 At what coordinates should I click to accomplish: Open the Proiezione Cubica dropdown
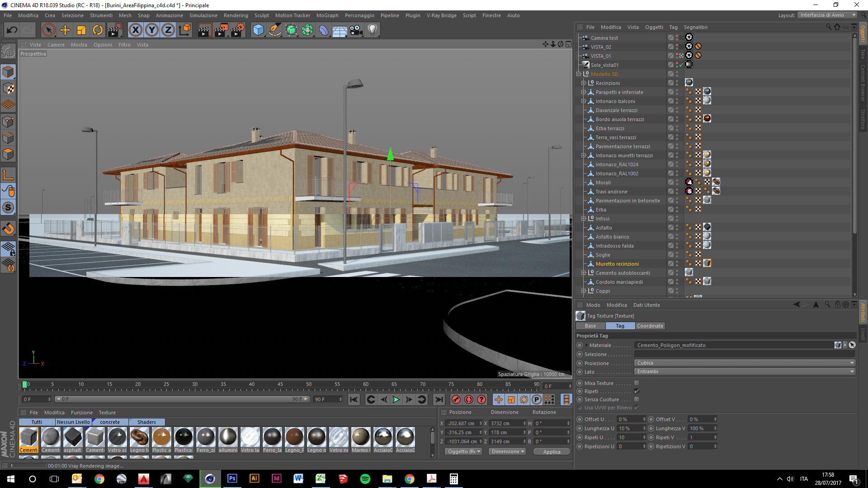(x=745, y=363)
